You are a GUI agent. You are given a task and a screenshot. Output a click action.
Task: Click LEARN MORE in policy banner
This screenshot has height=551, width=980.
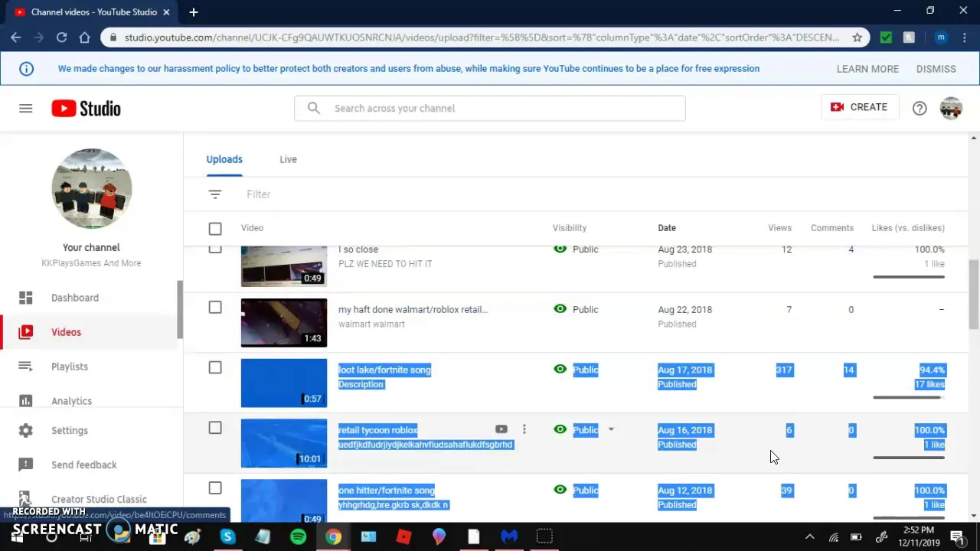click(867, 69)
